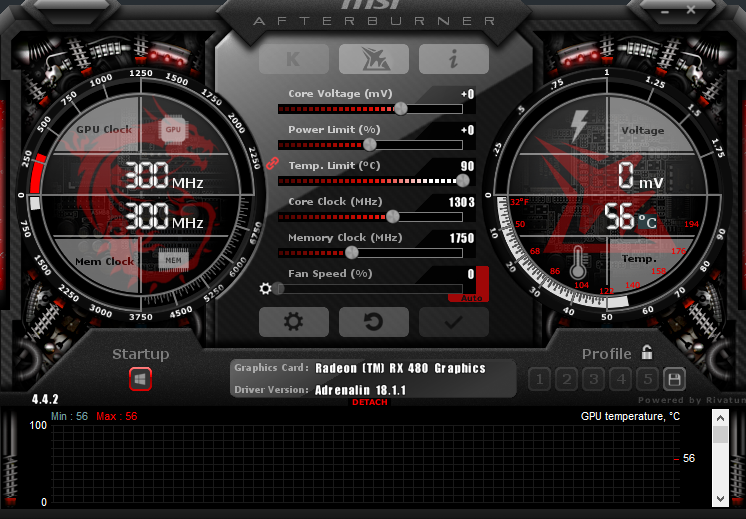Select profile slot 3

click(594, 379)
